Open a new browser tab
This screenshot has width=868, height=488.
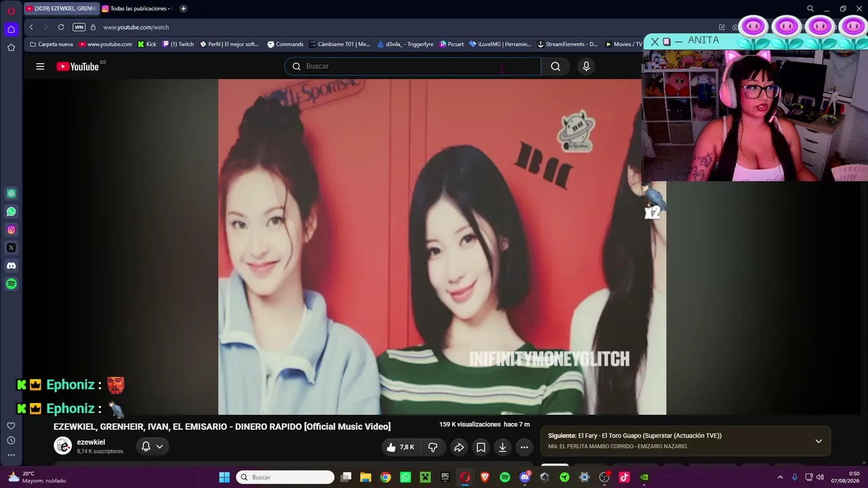[x=183, y=9]
